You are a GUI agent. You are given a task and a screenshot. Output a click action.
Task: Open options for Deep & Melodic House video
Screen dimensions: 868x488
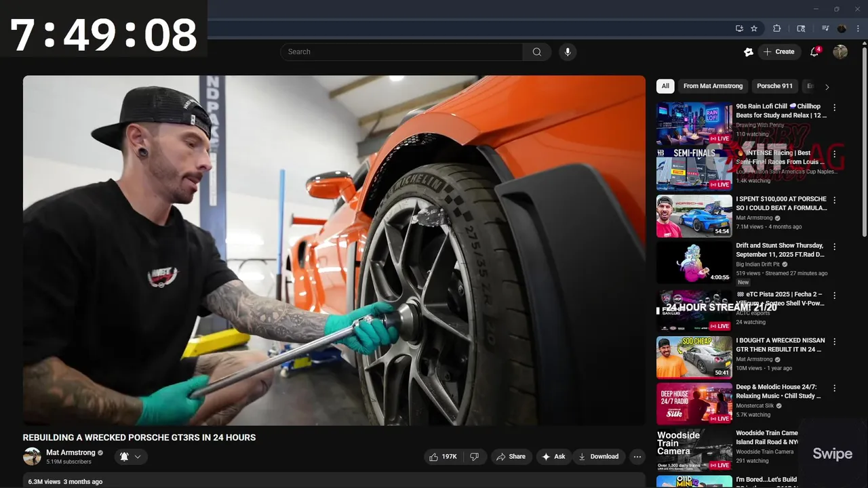tap(835, 388)
